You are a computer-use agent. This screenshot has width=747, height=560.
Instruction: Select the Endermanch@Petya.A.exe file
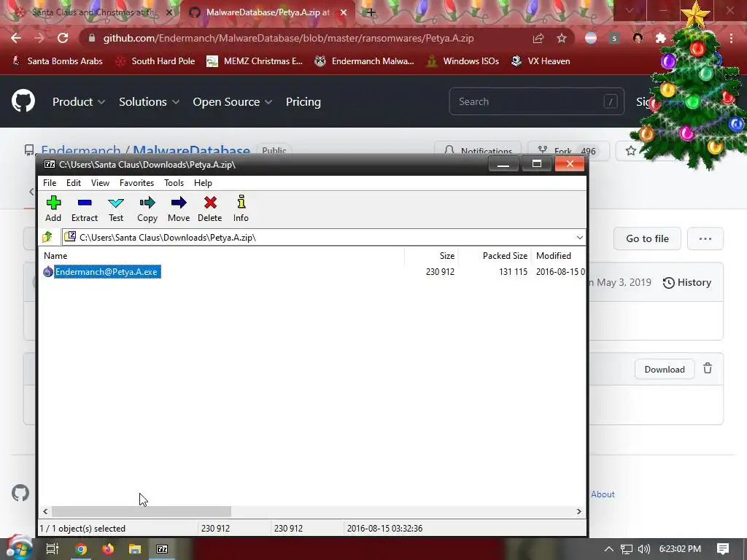point(107,272)
